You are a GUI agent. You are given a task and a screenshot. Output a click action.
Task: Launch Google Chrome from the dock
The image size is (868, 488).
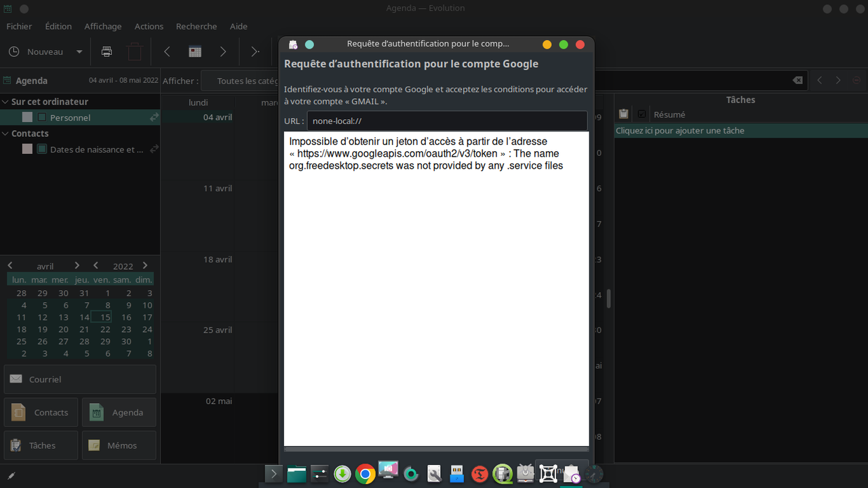(365, 474)
